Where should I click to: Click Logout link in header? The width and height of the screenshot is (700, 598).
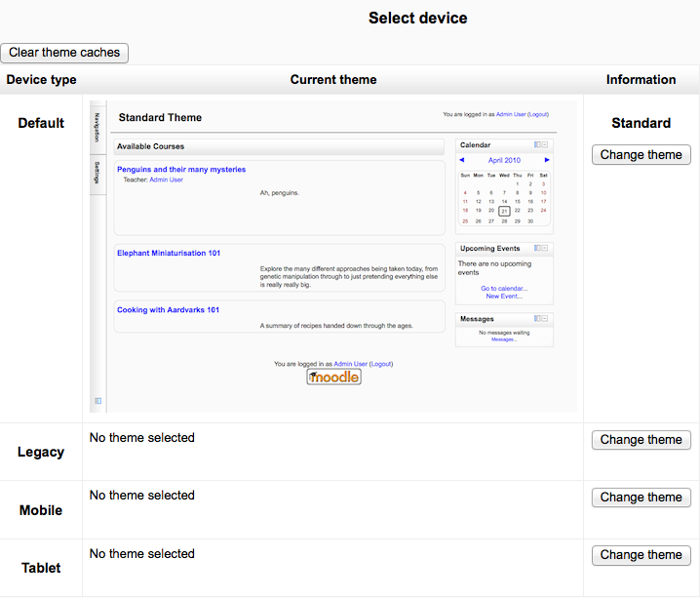(x=538, y=114)
